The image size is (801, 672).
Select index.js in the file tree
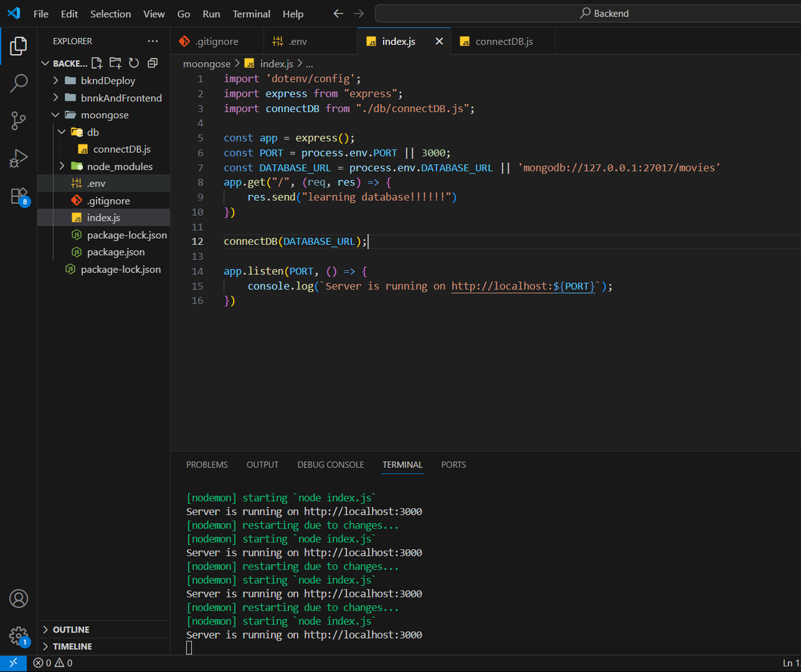tap(103, 218)
